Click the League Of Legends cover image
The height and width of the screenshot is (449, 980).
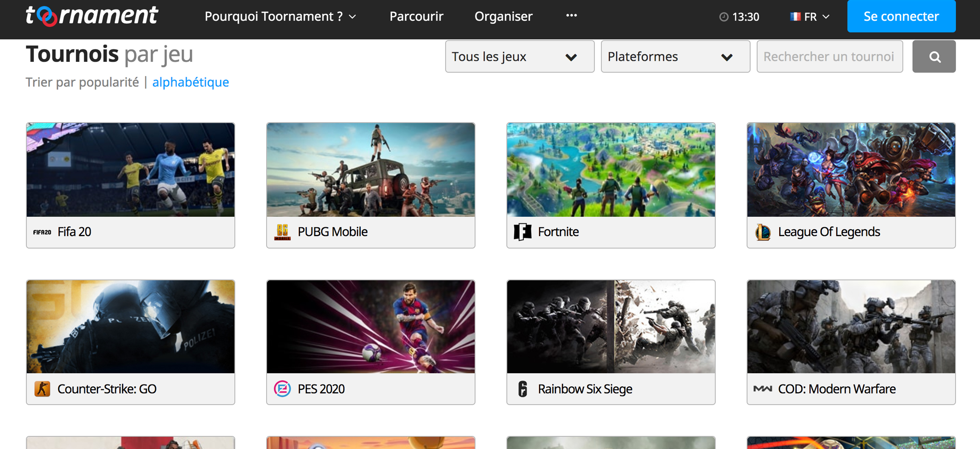click(x=851, y=169)
